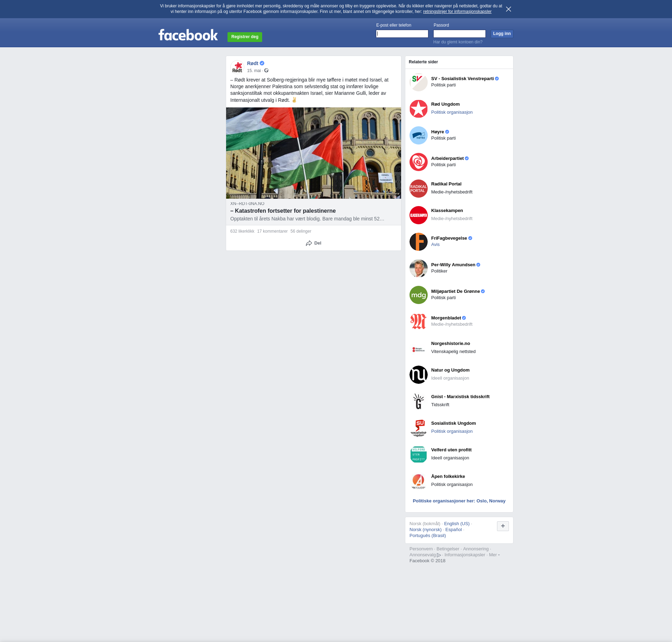Open SV Sosialistisk Venstreparti page logo
Viewport: 672px width, 642px height.
(x=418, y=82)
